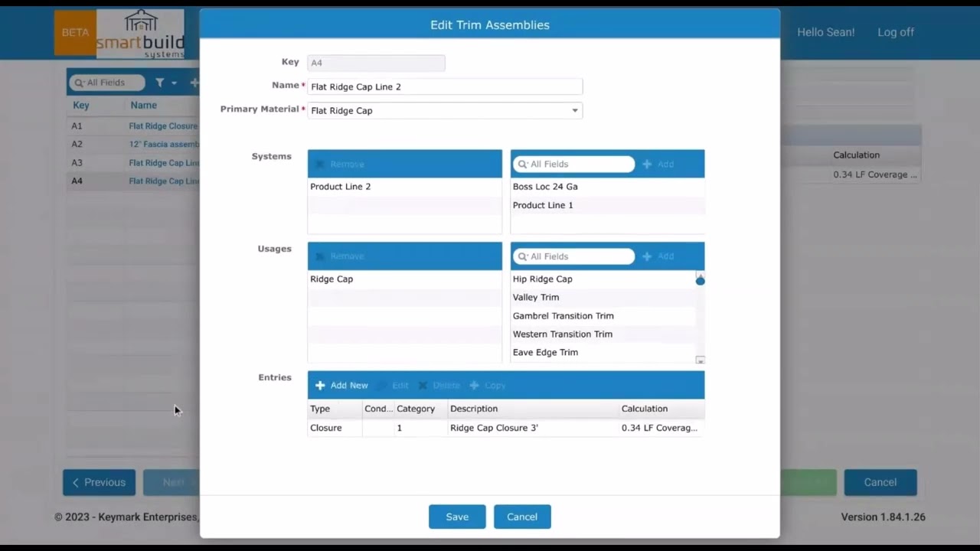Select row A2 12" Fascia assembly

(x=133, y=144)
